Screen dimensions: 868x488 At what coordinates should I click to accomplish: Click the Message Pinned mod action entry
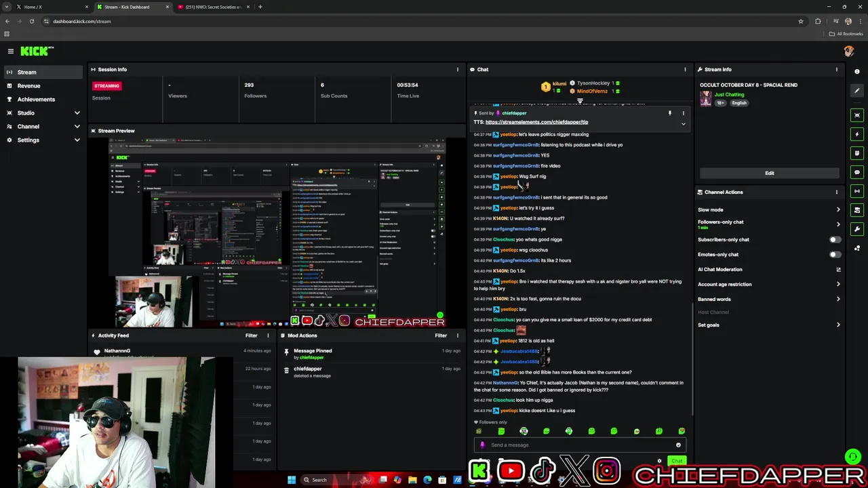(x=370, y=354)
